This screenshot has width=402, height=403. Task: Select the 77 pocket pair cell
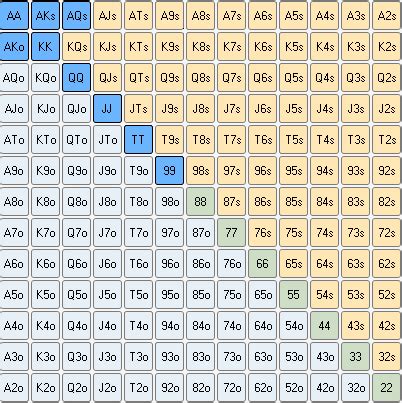click(x=231, y=232)
